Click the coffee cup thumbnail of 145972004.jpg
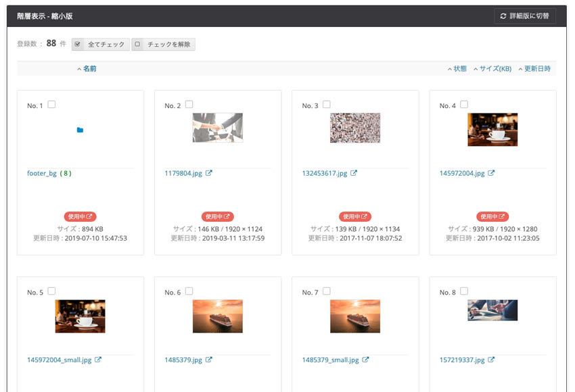Viewport: 575px width, 392px height. pyautogui.click(x=492, y=129)
